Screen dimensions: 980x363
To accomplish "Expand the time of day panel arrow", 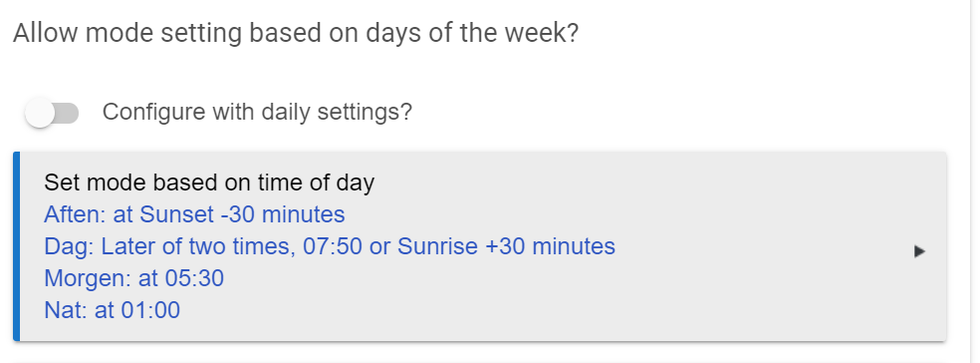I will (x=918, y=251).
